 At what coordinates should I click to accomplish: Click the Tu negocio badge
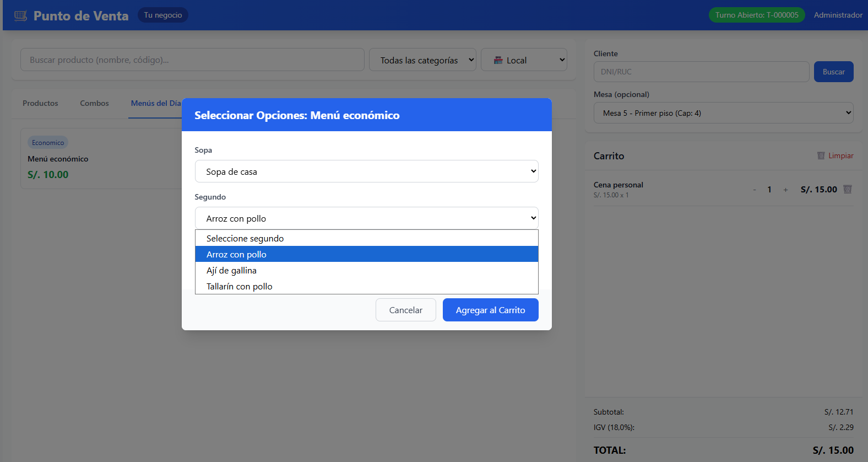(163, 15)
